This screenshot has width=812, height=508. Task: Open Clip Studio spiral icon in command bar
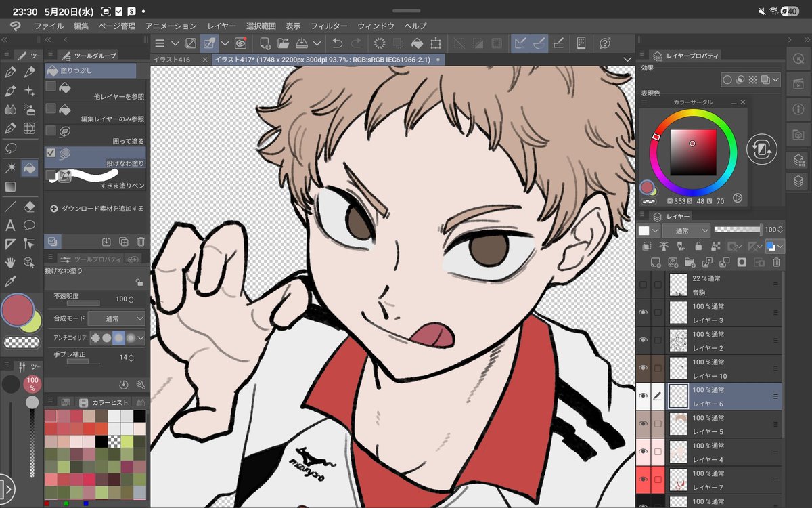(x=240, y=43)
